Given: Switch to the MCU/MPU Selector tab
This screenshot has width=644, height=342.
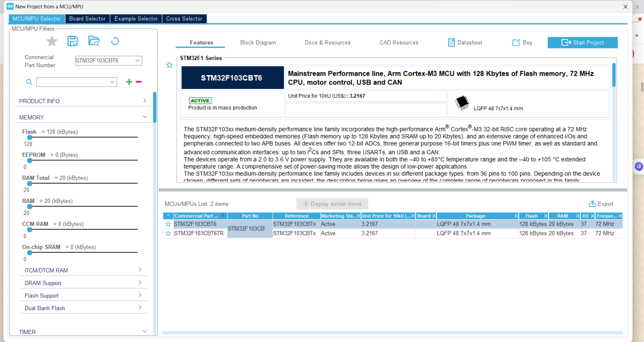Looking at the screenshot, I should tap(37, 19).
